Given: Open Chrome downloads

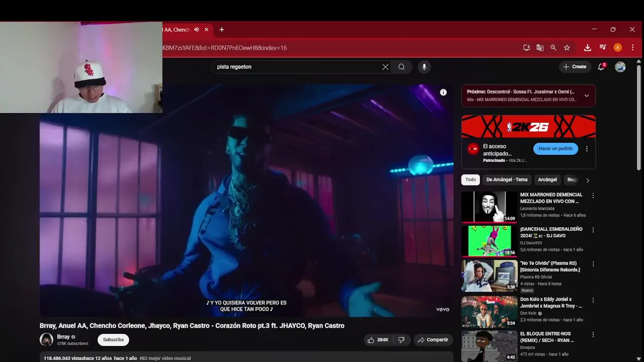Looking at the screenshot, I should pos(587,48).
